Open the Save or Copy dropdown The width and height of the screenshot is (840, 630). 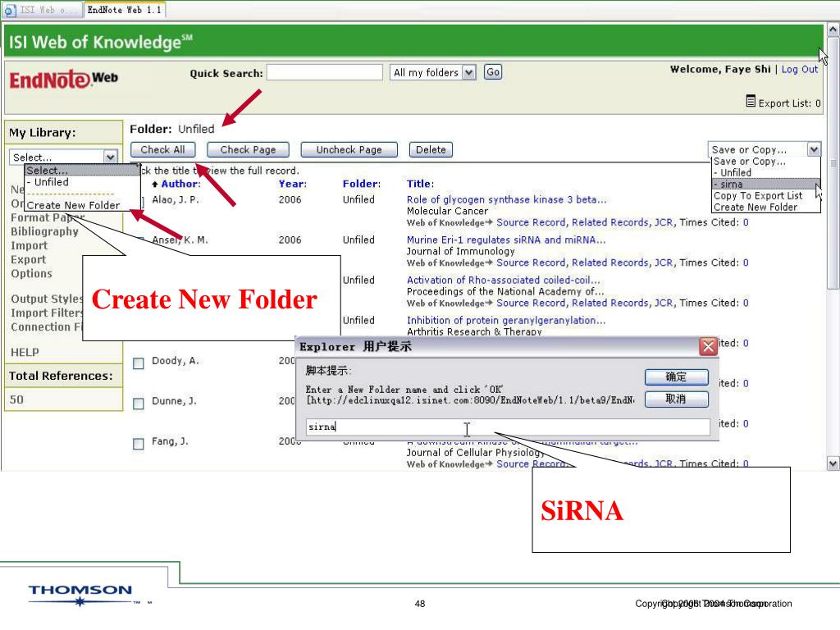coord(814,149)
